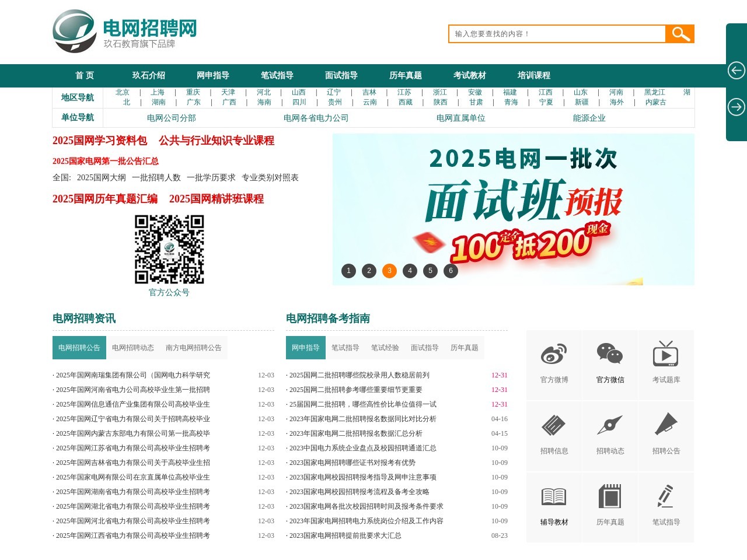This screenshot has width=747, height=560.
Task: Open the 2025国家电网第一批公告汇总 link
Action: tap(106, 161)
